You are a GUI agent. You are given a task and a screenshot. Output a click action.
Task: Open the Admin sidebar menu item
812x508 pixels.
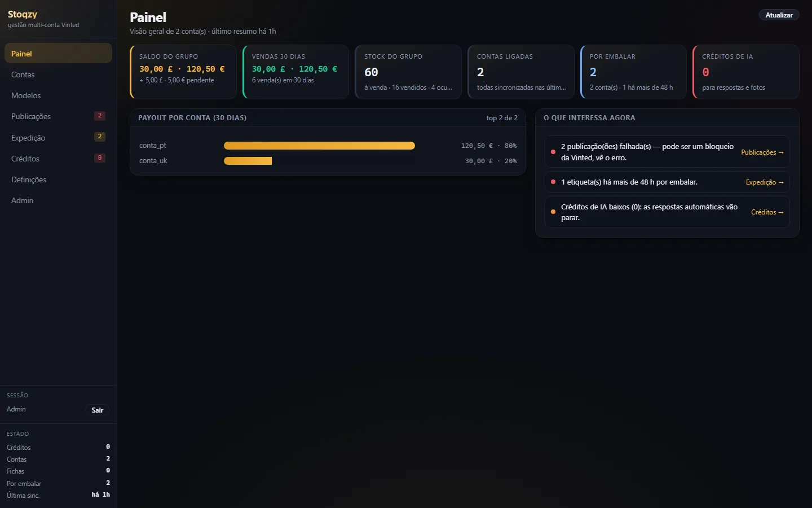58,200
